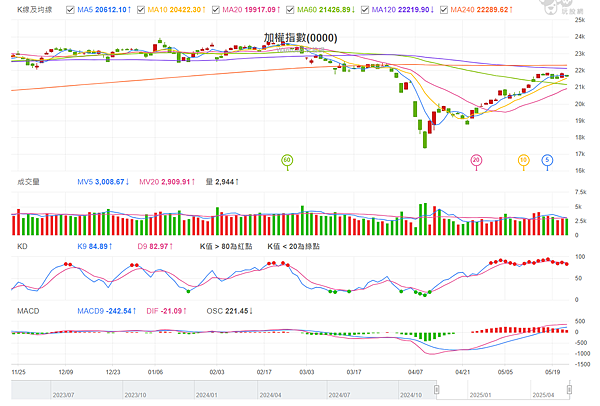Grab the left handle of range selector

437,390
